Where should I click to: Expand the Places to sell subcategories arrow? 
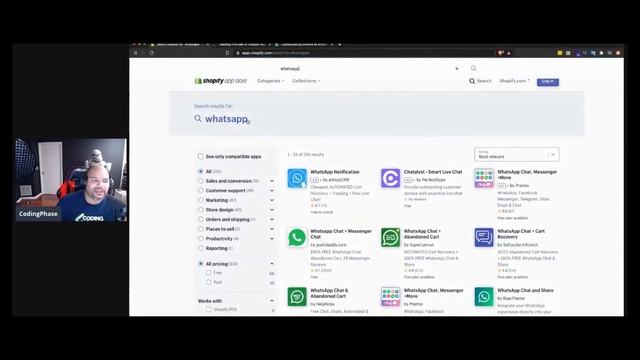click(x=272, y=229)
